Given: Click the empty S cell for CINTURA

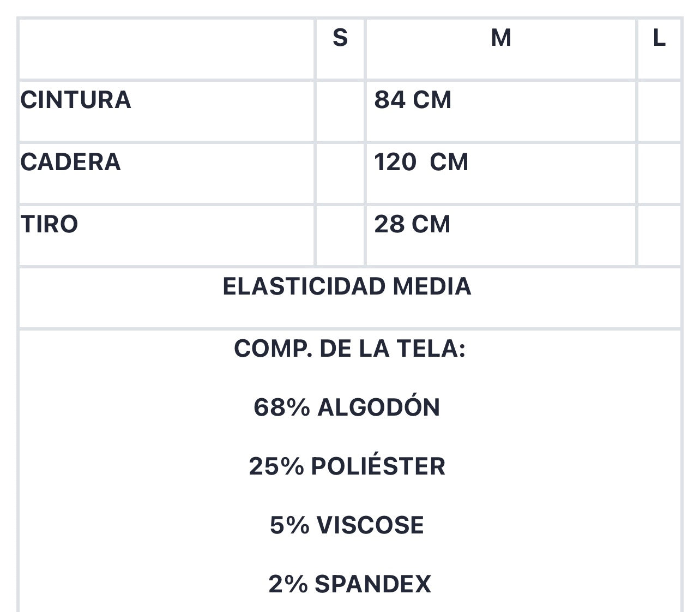Looking at the screenshot, I should tap(340, 111).
